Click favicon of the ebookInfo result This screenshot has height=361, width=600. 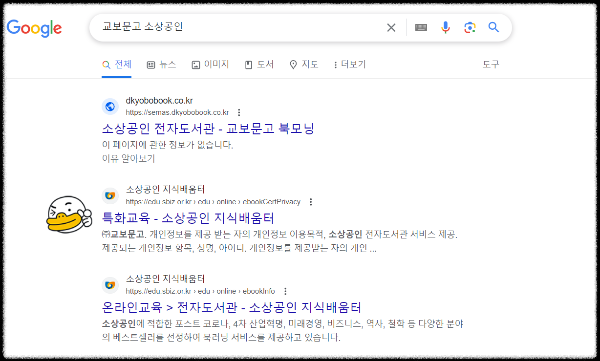[x=110, y=285]
